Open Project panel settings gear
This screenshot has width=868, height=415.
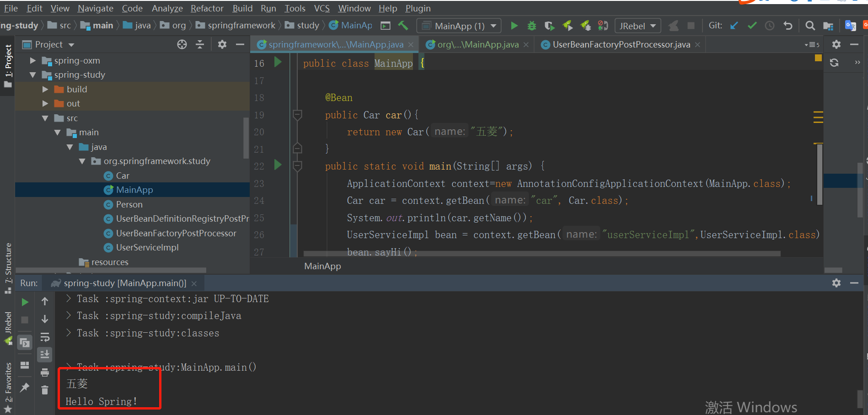[x=222, y=44]
